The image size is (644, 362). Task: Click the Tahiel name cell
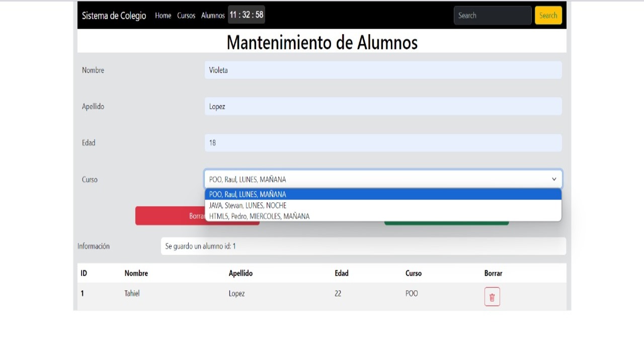(132, 293)
